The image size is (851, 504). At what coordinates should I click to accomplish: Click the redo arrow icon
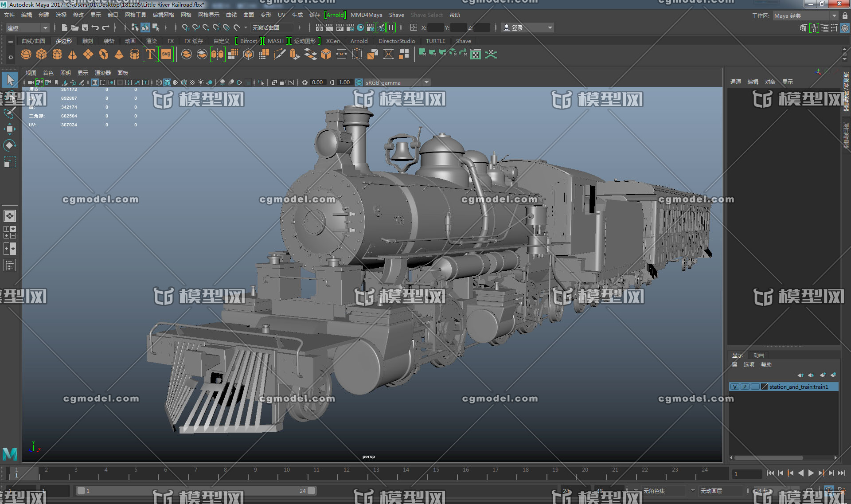[x=105, y=27]
